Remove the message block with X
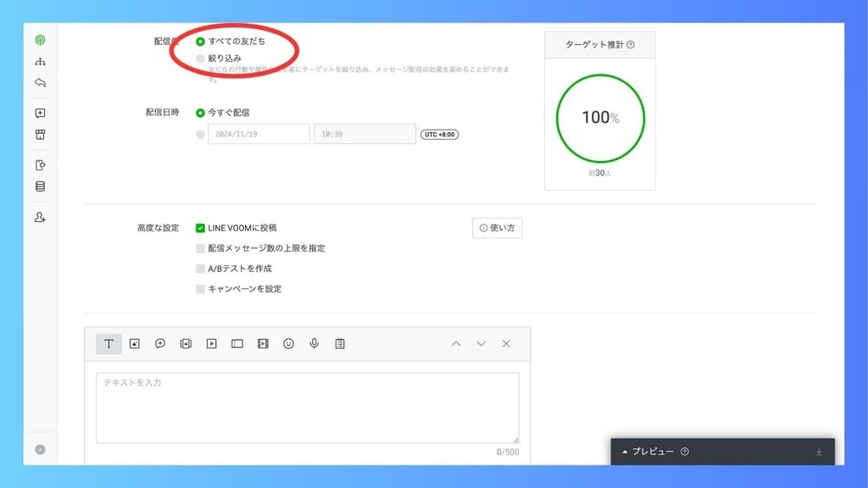The height and width of the screenshot is (488, 868). point(506,344)
